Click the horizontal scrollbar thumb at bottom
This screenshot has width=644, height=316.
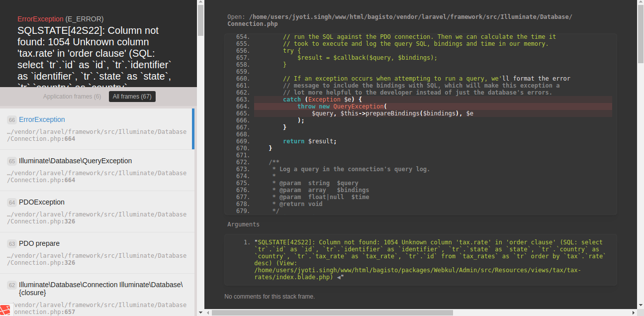(332, 313)
